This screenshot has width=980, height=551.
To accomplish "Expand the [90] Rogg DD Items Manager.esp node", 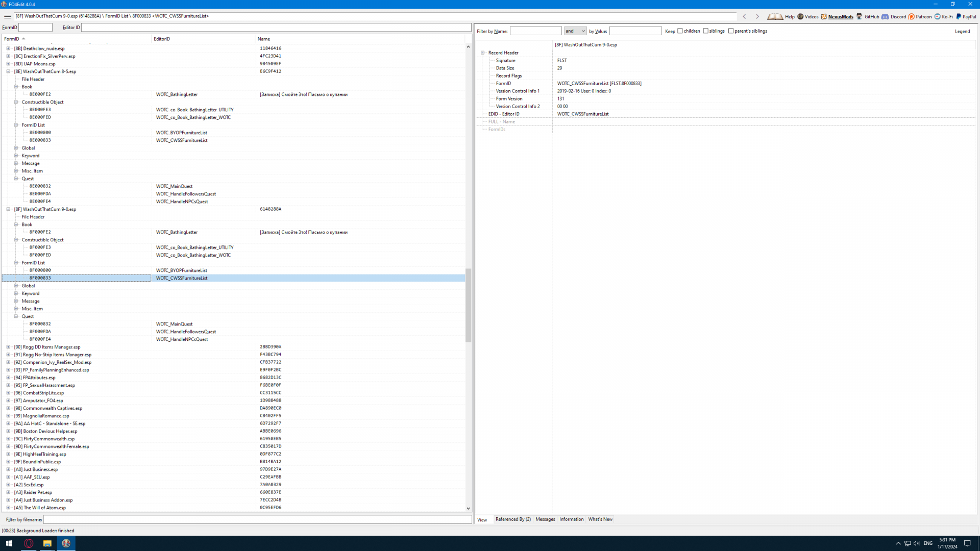I will pos(8,347).
